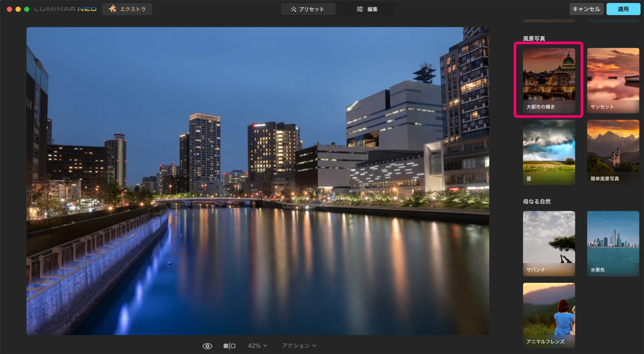644x354 pixels.
Task: Minimize the window with the yellow button
Action: [x=18, y=9]
